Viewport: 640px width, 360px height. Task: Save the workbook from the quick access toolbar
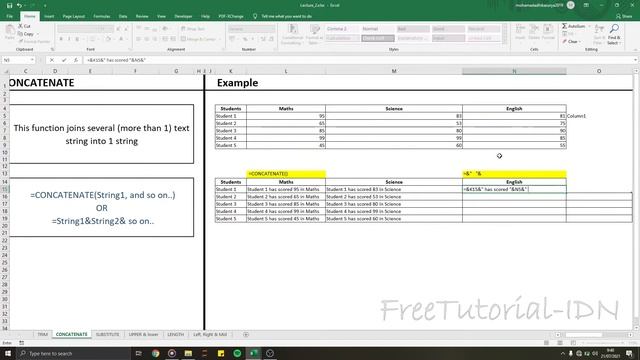(x=9, y=6)
